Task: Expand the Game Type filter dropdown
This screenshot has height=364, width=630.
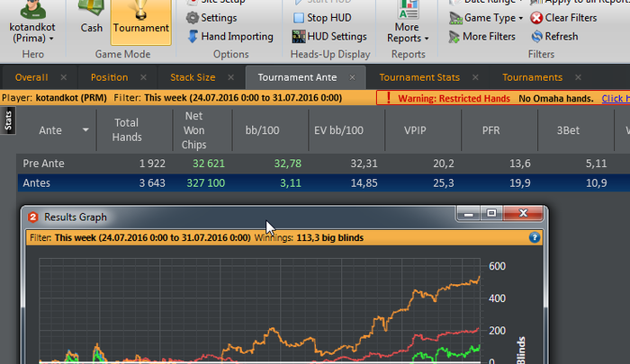Action: 486,18
